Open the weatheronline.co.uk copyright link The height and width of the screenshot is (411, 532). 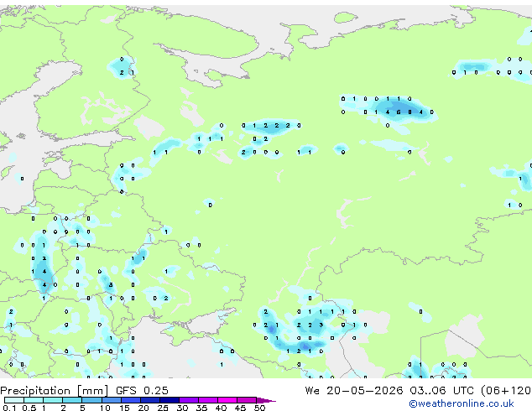(x=462, y=403)
